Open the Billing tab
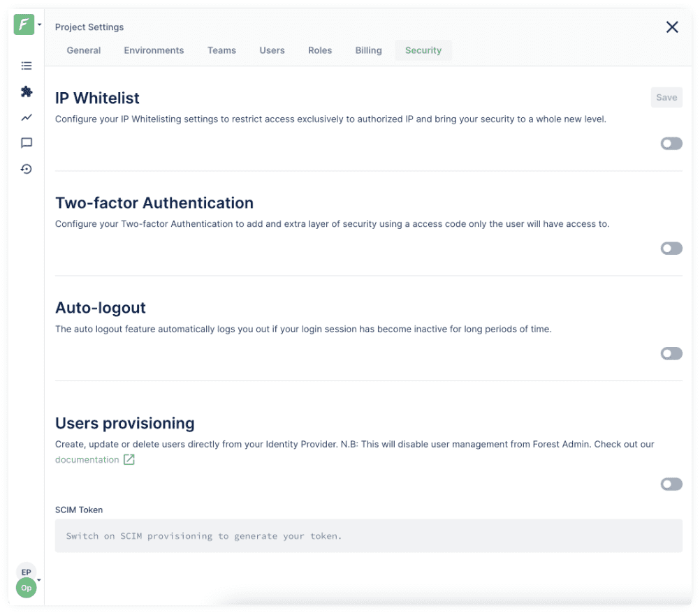The height and width of the screenshot is (615, 700). [368, 50]
